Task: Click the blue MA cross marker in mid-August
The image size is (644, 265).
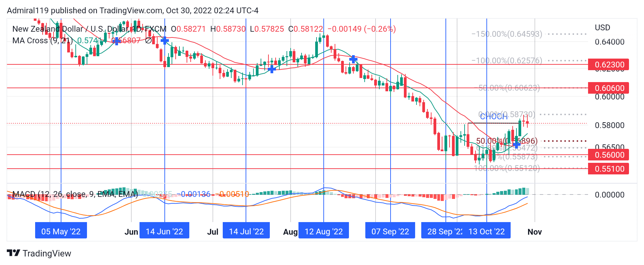Action: (353, 59)
